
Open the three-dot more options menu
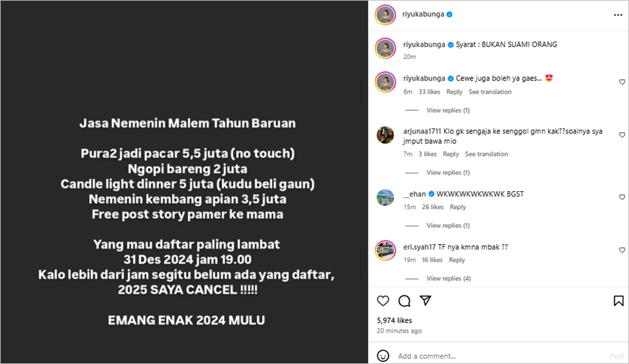(x=618, y=15)
